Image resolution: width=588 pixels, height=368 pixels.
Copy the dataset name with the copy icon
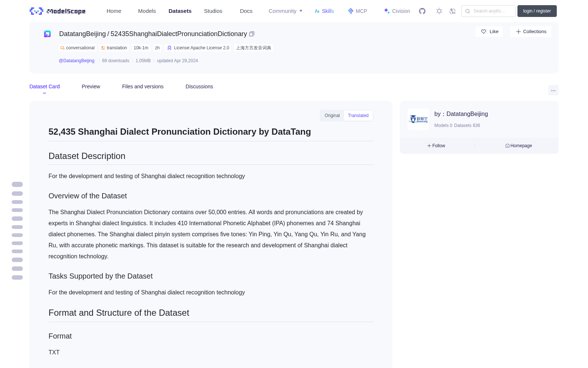252,34
